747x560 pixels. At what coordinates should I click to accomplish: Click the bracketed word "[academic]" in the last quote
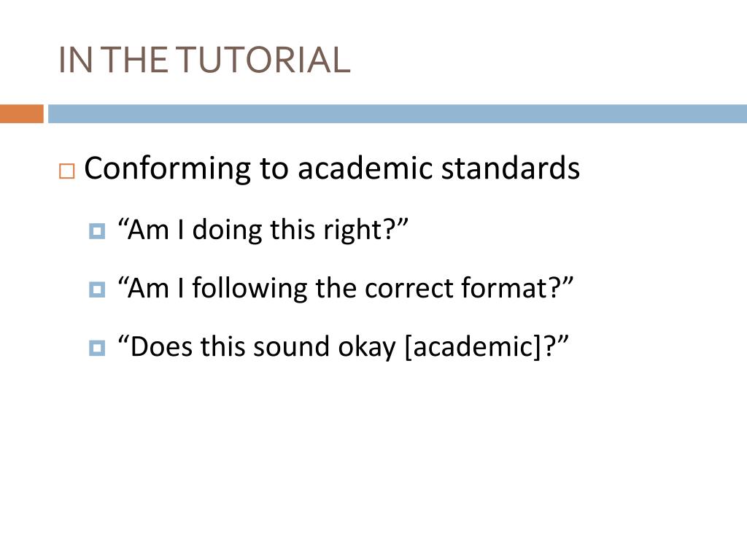point(476,347)
